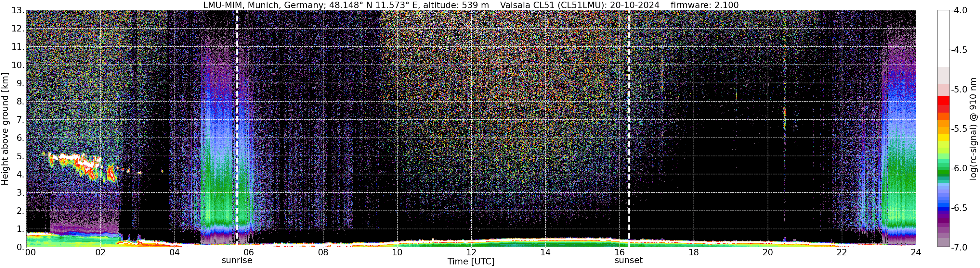Click the 'sunrise' label under the time axis
The image size is (980, 268).
tap(237, 261)
